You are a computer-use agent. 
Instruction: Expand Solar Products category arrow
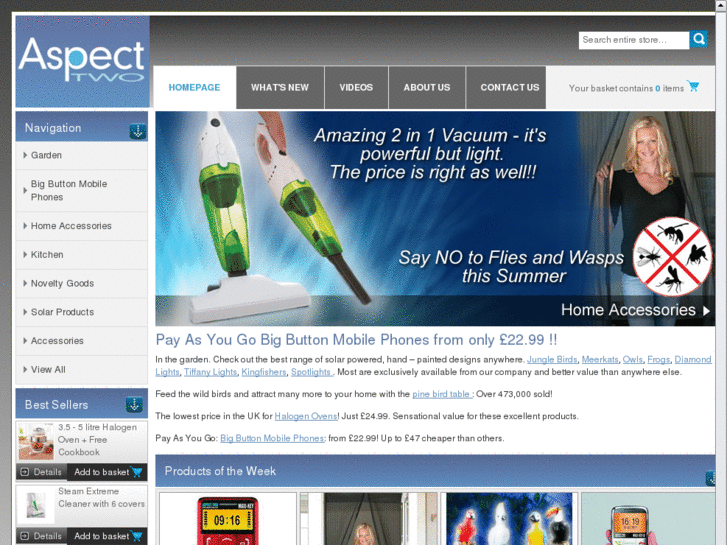pos(25,312)
